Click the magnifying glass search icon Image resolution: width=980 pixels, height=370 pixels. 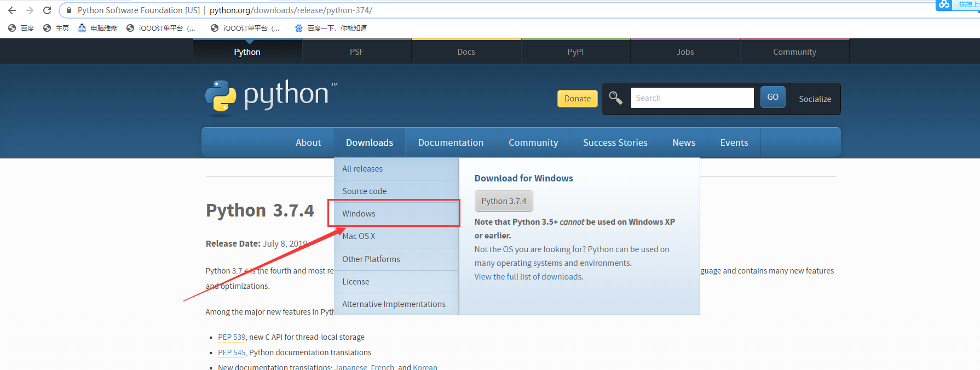[616, 98]
